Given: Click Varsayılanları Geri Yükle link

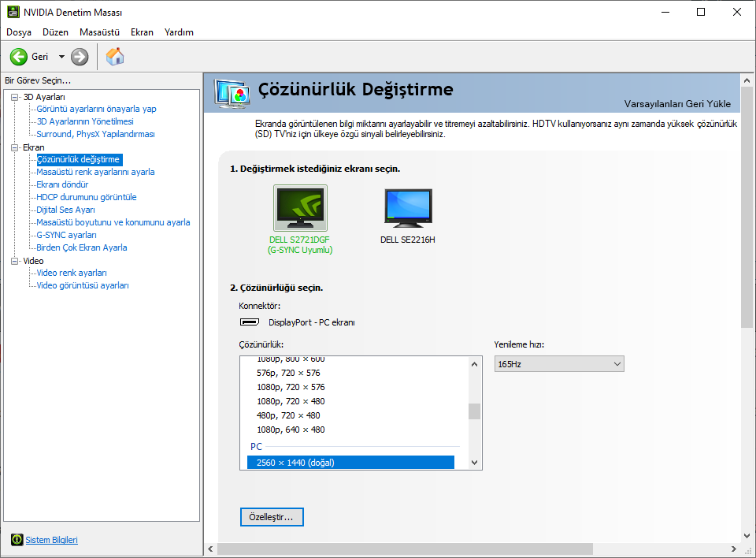Looking at the screenshot, I should 677,104.
